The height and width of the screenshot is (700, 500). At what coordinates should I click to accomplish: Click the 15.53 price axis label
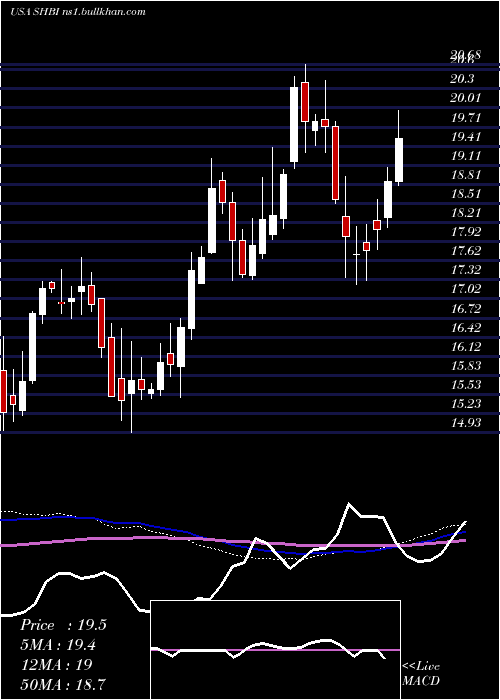466,384
